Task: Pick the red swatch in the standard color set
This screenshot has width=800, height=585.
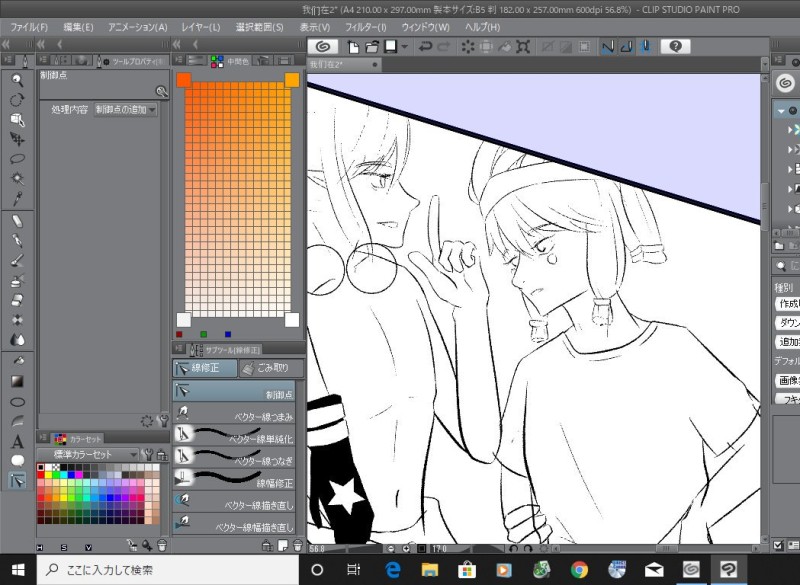Action: pos(41,475)
